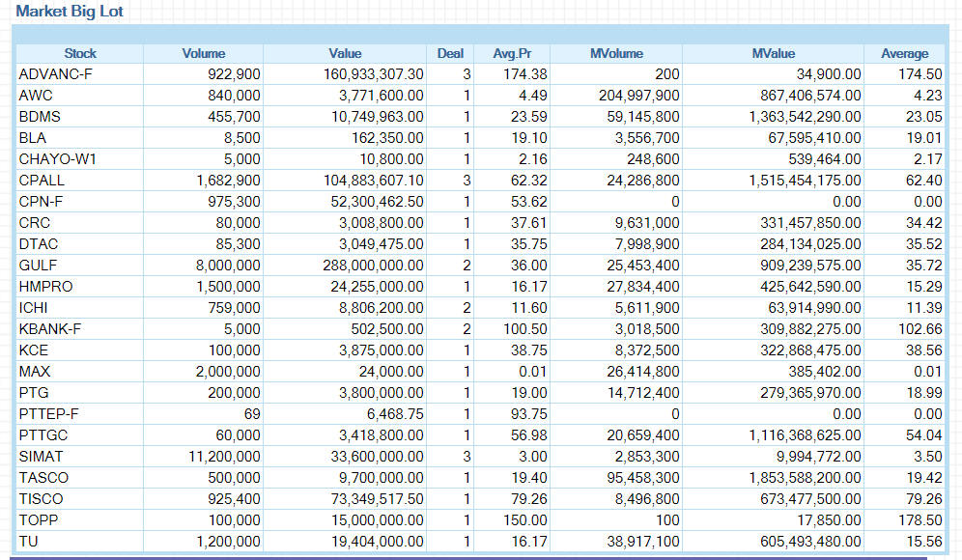Sort by the MVolume column header

pyautogui.click(x=616, y=54)
